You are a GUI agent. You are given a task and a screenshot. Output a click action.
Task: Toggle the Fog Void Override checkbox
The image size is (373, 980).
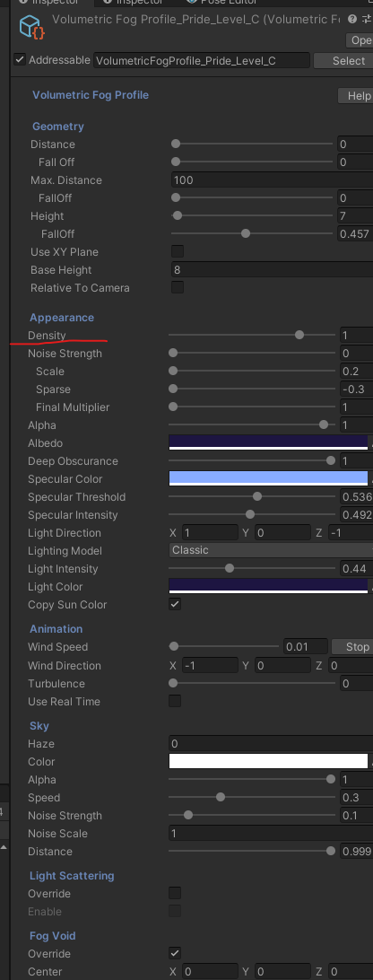[175, 954]
